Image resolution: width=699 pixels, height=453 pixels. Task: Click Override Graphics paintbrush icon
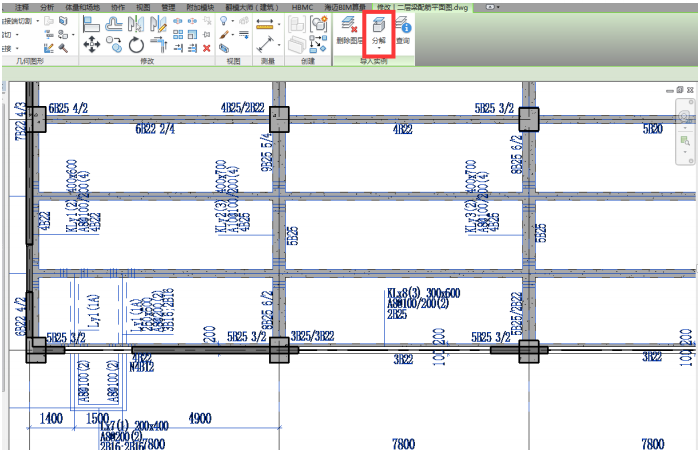coord(224,34)
